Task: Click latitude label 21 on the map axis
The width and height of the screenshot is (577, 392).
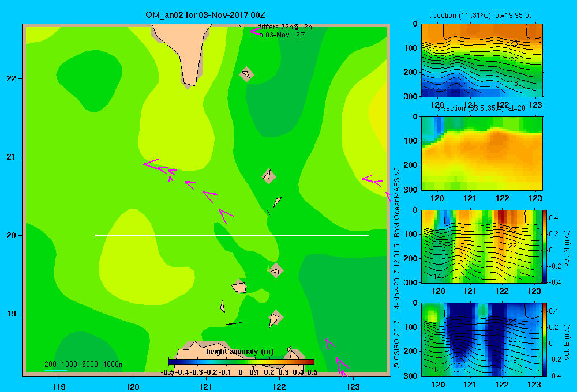Action: click(x=12, y=157)
